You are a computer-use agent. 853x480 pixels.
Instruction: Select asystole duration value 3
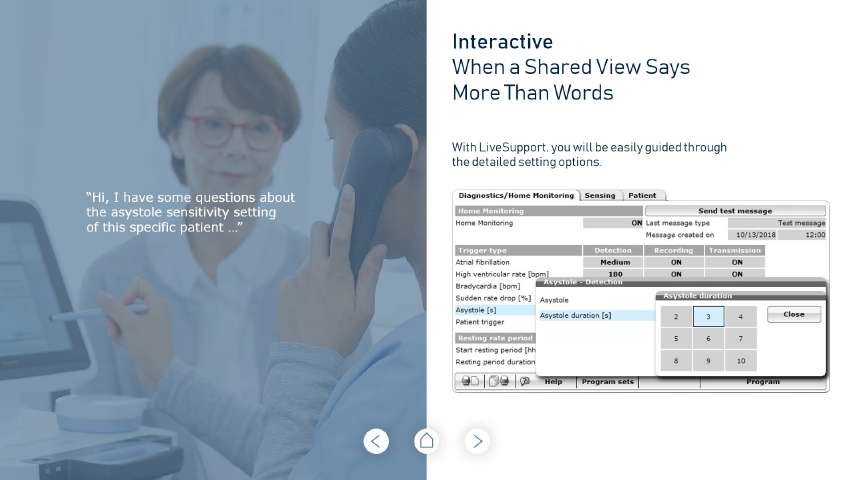(708, 317)
